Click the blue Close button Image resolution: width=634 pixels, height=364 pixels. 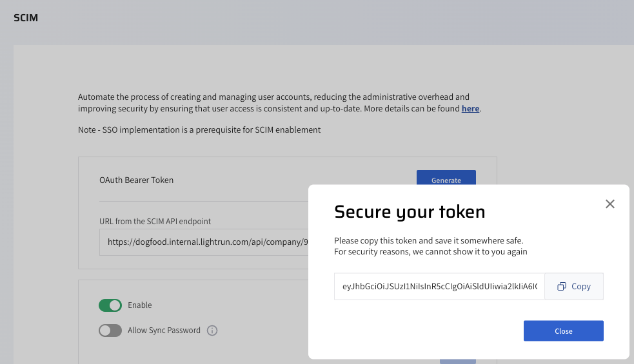tap(563, 330)
